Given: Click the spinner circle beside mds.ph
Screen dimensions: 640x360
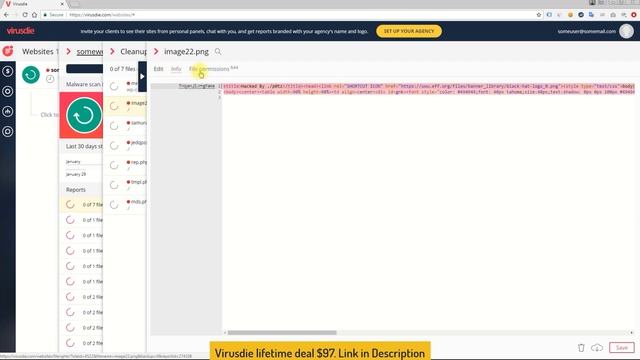Looking at the screenshot, I should click(x=114, y=204).
